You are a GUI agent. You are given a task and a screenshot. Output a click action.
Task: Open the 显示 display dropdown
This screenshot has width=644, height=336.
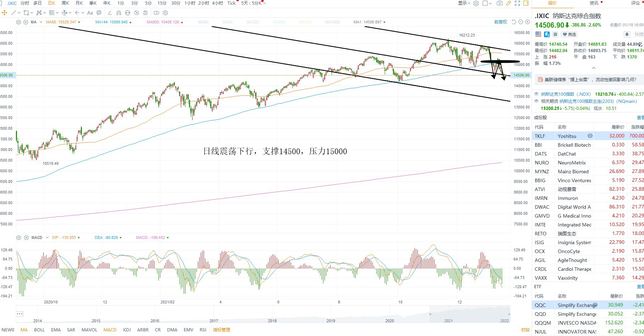(x=464, y=3)
